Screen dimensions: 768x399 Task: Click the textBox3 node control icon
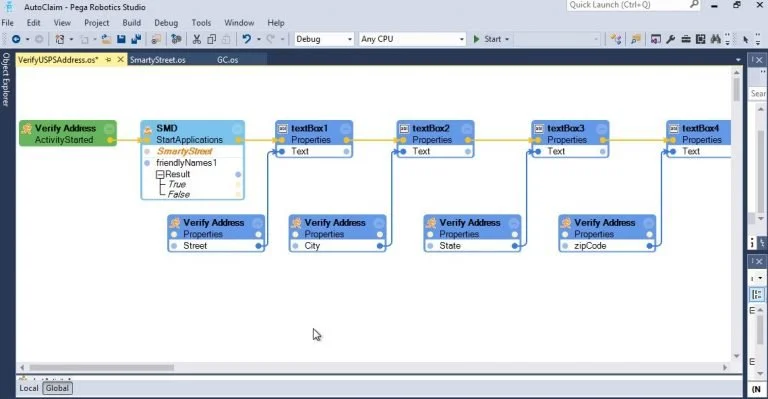coord(539,128)
